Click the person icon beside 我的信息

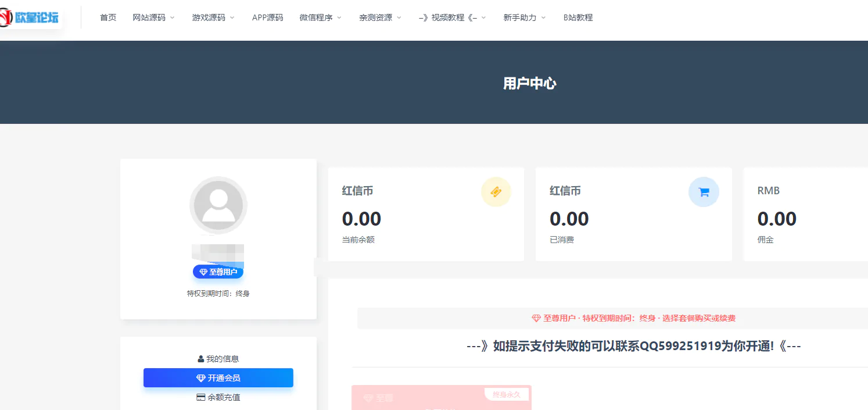[201, 359]
